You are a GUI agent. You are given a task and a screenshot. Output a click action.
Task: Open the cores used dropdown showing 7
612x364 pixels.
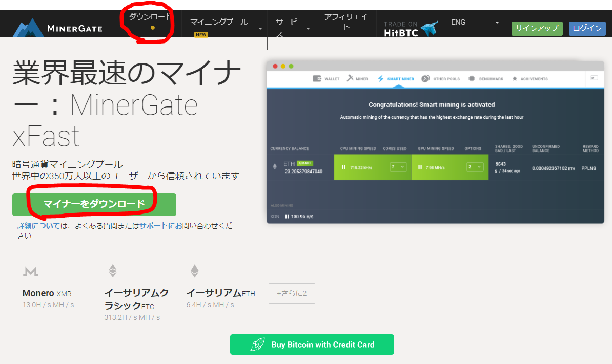pos(398,167)
